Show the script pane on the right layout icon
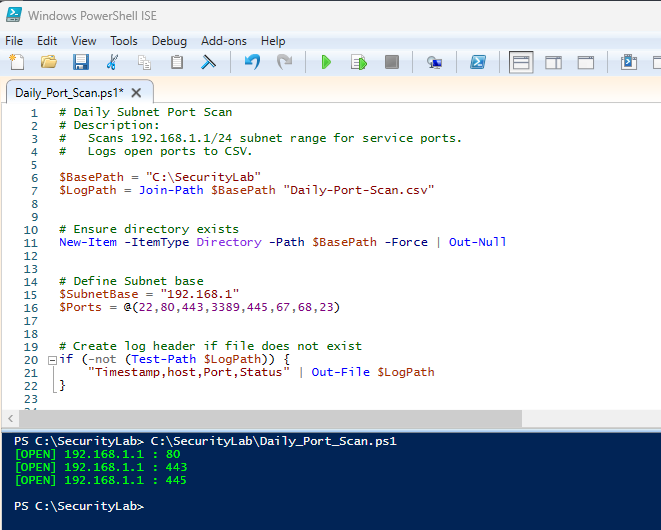Screen dimensions: 661x530 pyautogui.click(x=553, y=62)
